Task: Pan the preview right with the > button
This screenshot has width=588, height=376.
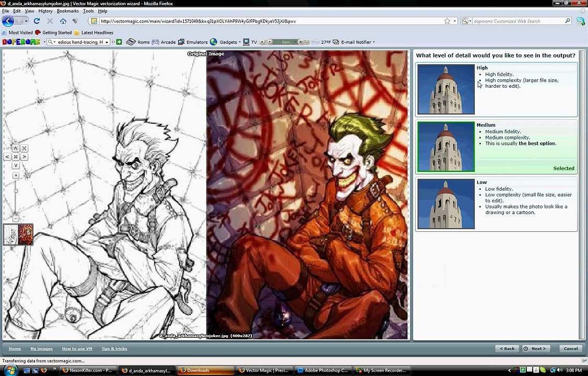Action: click(x=24, y=157)
